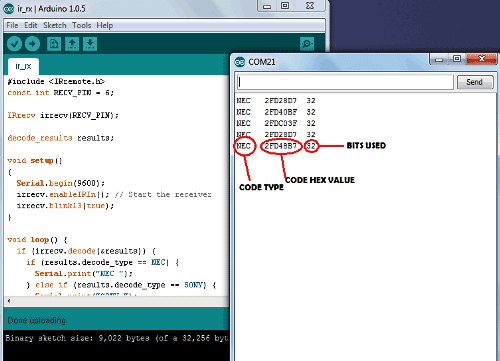Click 'const int RECV_PIN = 6;' line
This screenshot has height=361, width=500.
pyautogui.click(x=60, y=93)
